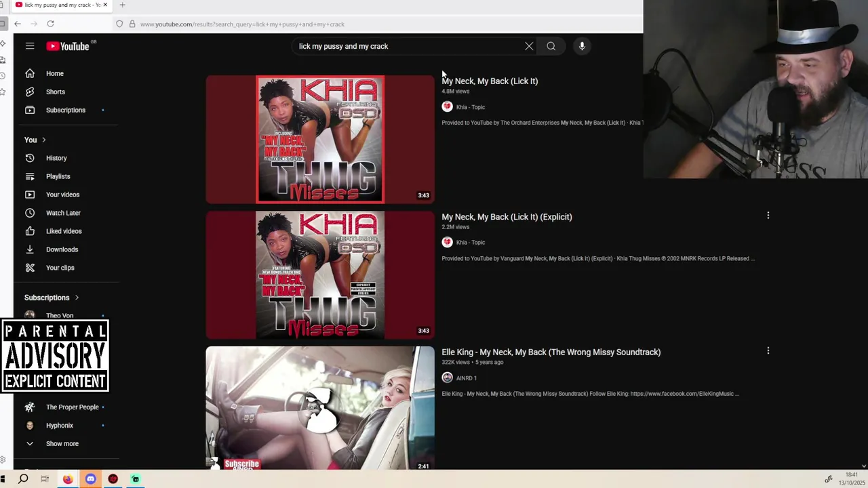Screen dimensions: 868x488
Task: Expand Show more subscriptions
Action: click(x=62, y=443)
